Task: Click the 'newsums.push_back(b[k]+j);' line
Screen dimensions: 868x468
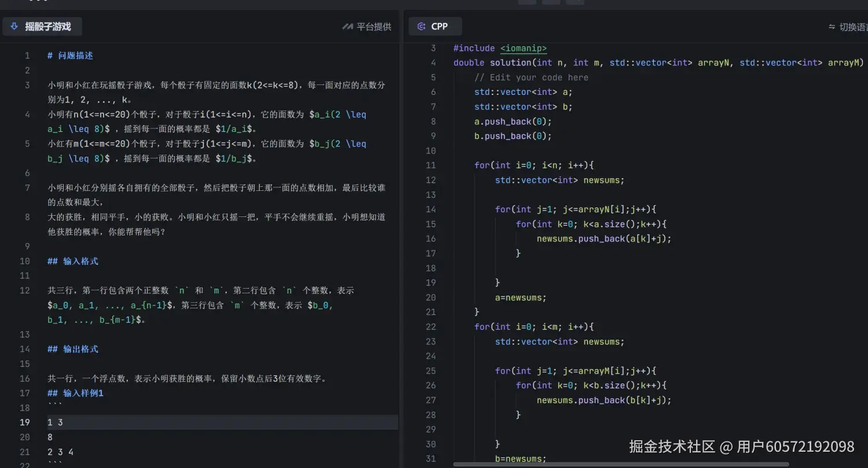Action: [604, 400]
